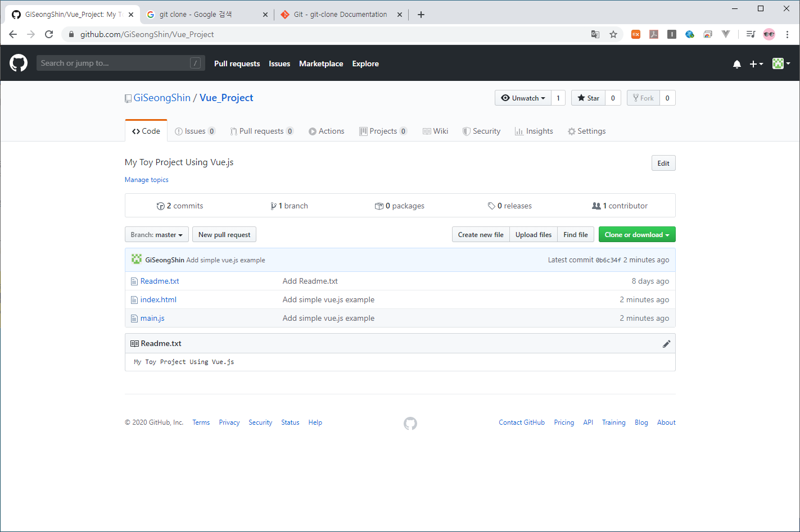Click the Manage topics link
The image size is (800, 532).
tap(147, 180)
